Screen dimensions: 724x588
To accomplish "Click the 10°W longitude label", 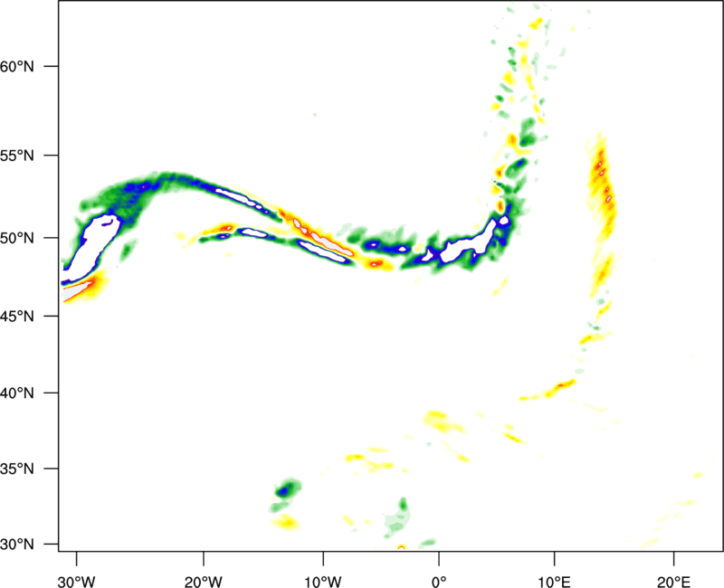I will [x=323, y=582].
